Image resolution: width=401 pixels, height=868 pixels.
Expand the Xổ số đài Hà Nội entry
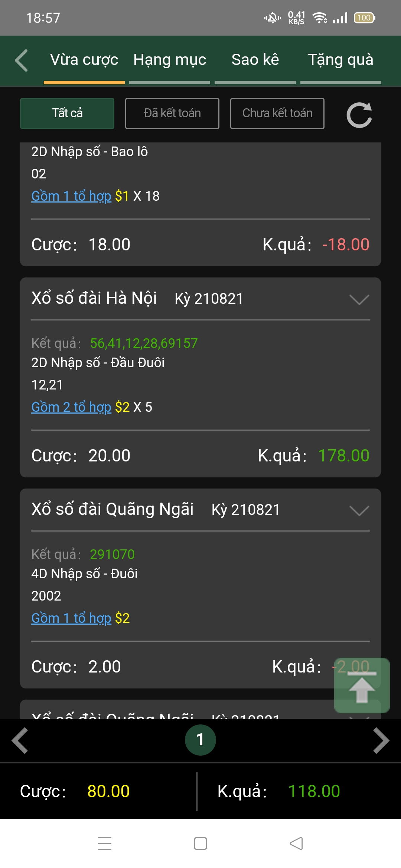pyautogui.click(x=359, y=299)
